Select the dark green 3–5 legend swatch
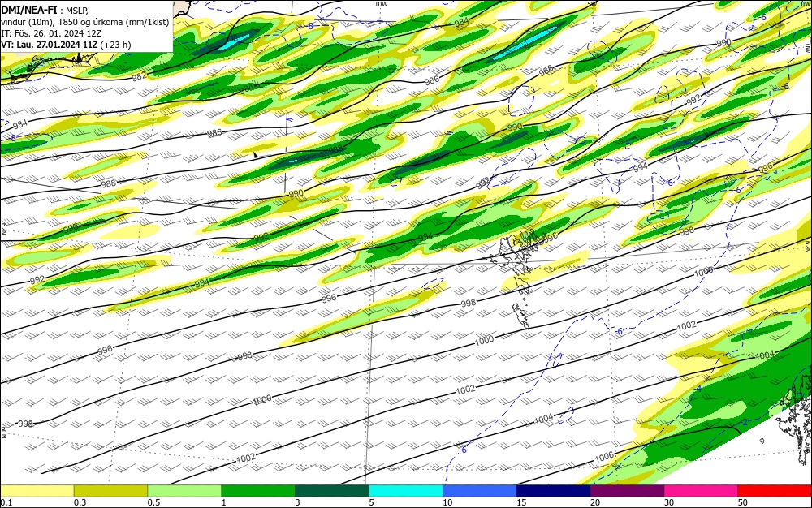 332,491
